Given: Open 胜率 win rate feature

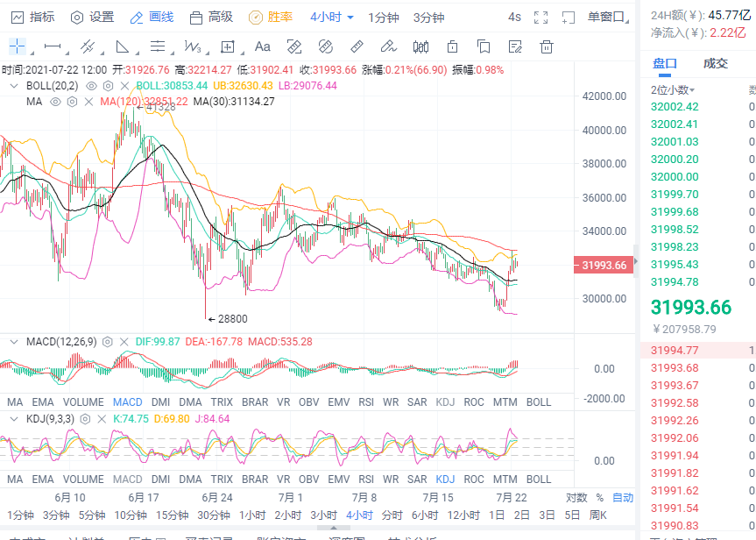Looking at the screenshot, I should pos(271,18).
